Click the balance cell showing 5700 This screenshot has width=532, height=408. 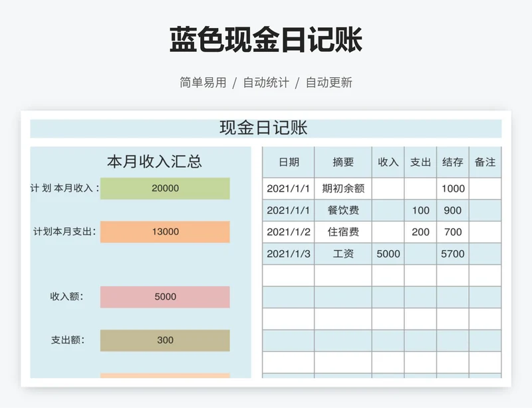tap(453, 254)
